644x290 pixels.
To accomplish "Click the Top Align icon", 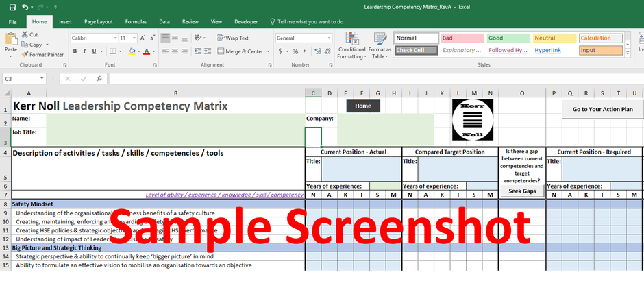I will pos(165,38).
